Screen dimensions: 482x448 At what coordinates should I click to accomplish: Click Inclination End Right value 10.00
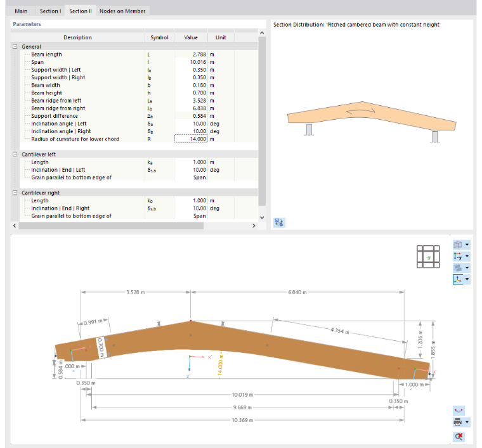pyautogui.click(x=191, y=208)
